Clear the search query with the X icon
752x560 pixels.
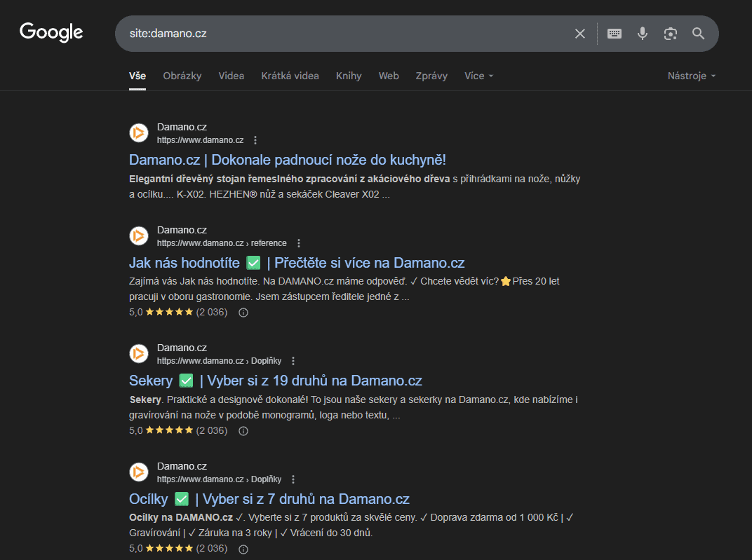[x=580, y=33]
